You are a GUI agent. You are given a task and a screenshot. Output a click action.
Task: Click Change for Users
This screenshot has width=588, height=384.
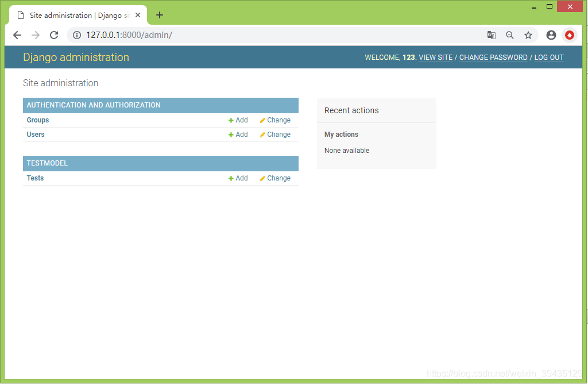point(275,135)
